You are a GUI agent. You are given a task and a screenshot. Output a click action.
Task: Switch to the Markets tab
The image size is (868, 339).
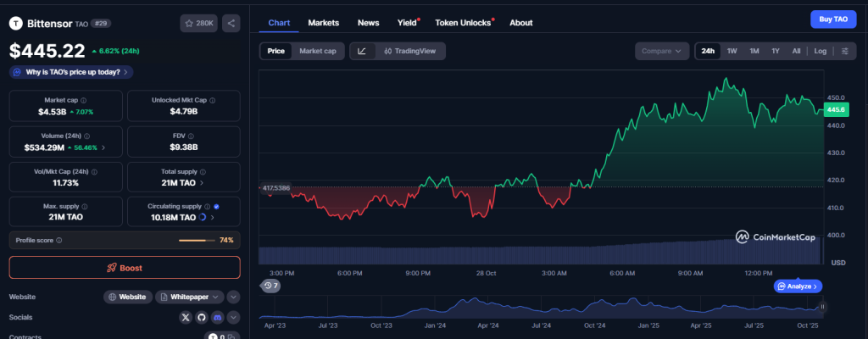pyautogui.click(x=324, y=23)
